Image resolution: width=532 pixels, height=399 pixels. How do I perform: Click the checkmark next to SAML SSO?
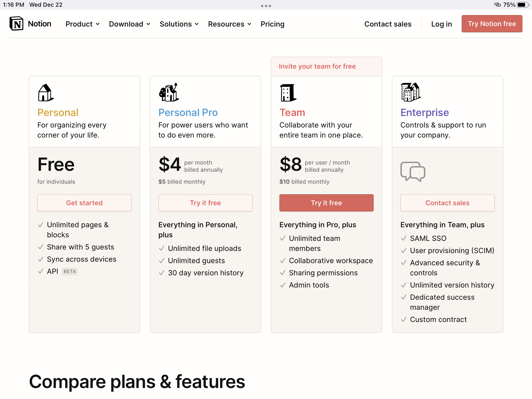(404, 238)
